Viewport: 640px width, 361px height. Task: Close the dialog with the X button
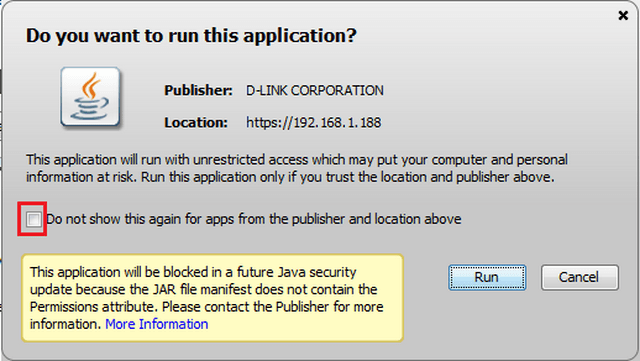pyautogui.click(x=623, y=16)
